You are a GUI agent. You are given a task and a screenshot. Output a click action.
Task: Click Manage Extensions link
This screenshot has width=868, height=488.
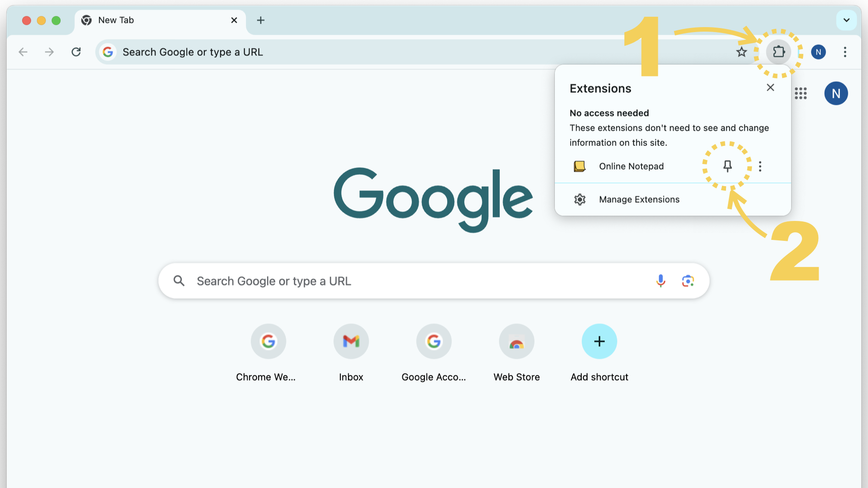tap(639, 199)
